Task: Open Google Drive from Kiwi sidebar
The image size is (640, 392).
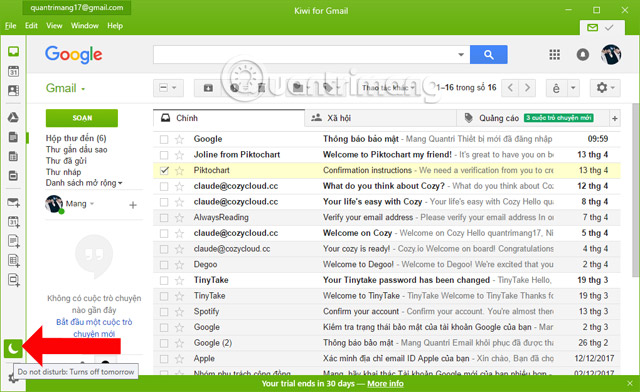Action: pyautogui.click(x=13, y=118)
